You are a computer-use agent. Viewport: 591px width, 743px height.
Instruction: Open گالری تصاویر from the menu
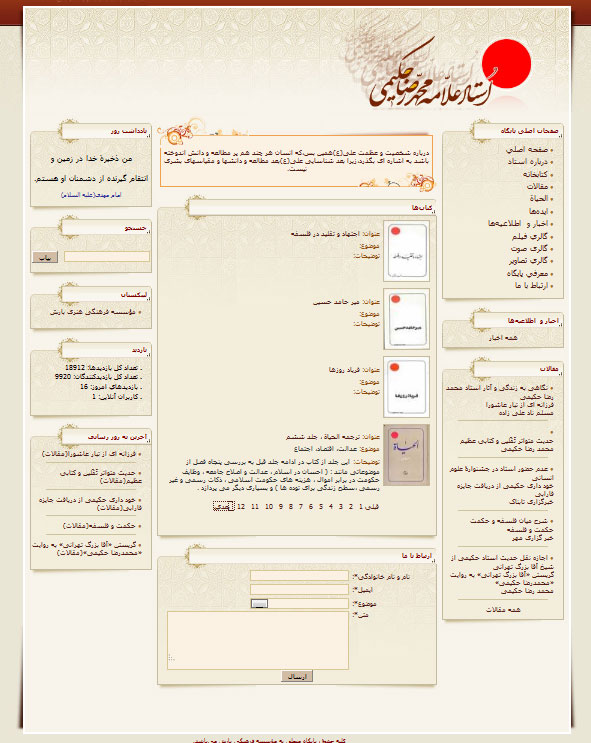[528, 261]
